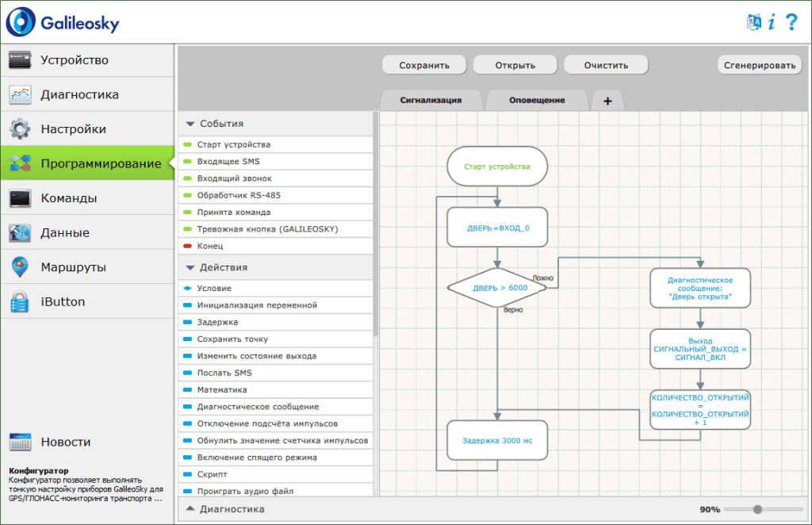
Task: Click blue diamond marker beside Условие
Action: pos(187,289)
